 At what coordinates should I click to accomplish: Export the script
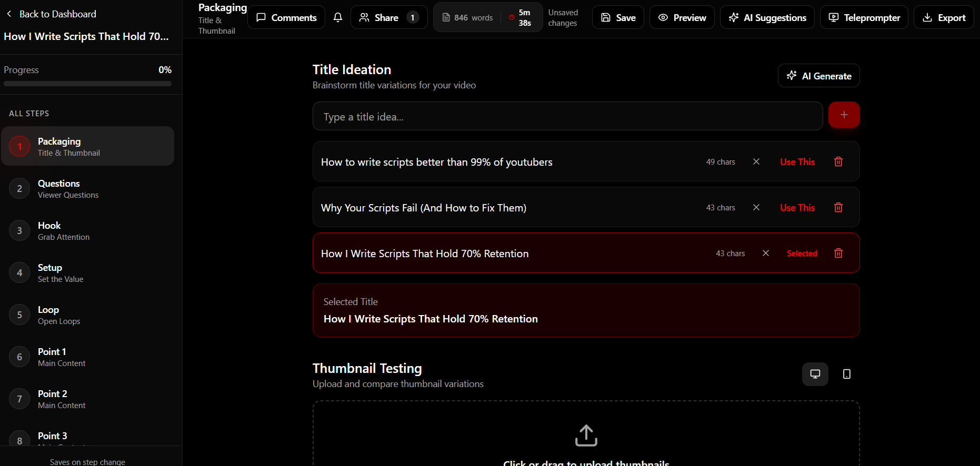tap(944, 17)
